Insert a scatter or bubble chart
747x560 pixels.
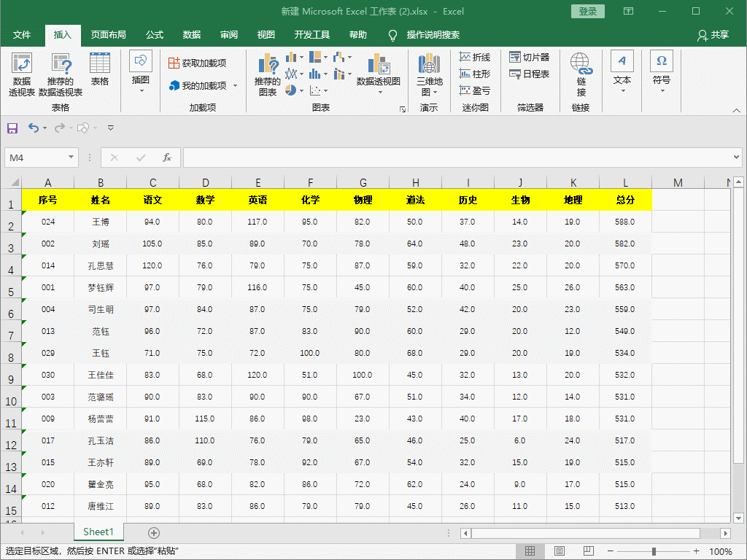(318, 90)
